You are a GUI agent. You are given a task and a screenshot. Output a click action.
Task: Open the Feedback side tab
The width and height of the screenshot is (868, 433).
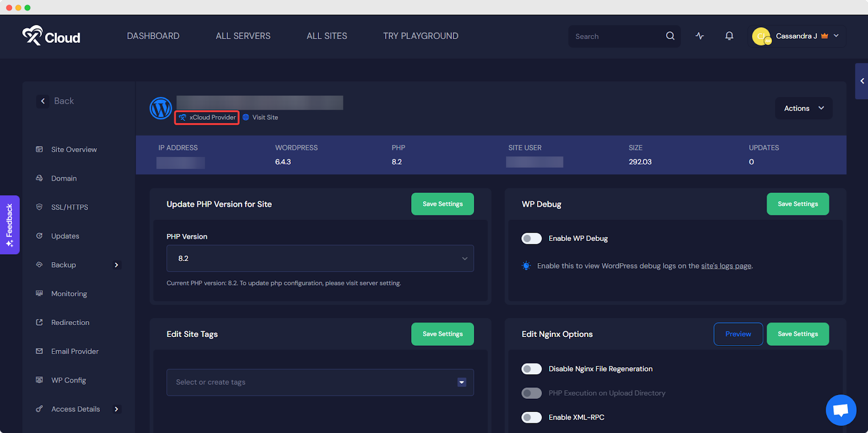click(10, 225)
